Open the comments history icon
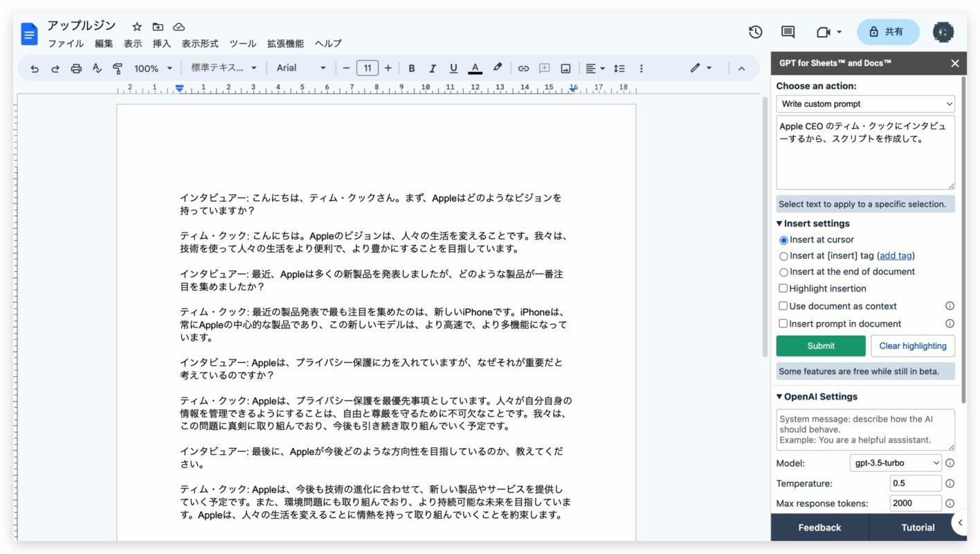 click(788, 32)
